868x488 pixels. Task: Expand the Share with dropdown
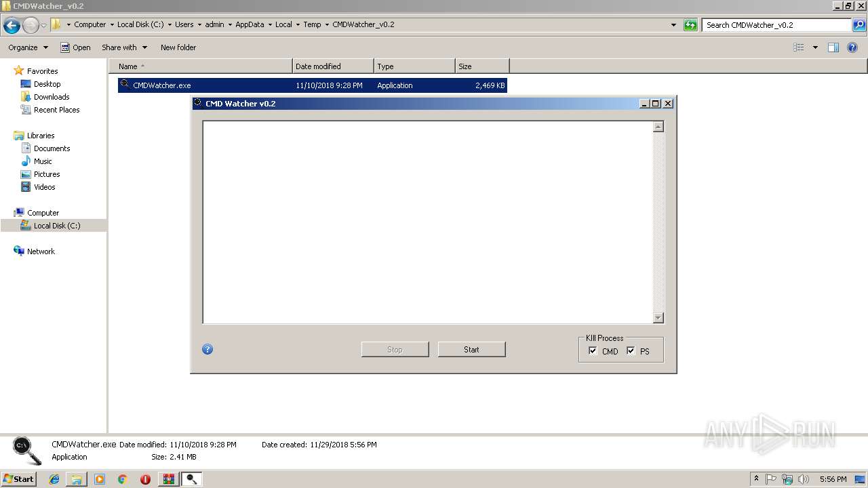[124, 47]
